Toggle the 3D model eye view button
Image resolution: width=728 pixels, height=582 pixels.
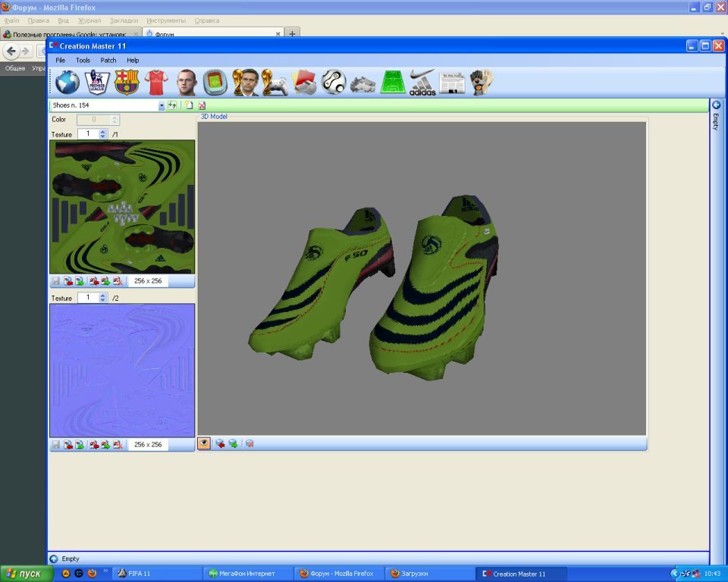(204, 443)
